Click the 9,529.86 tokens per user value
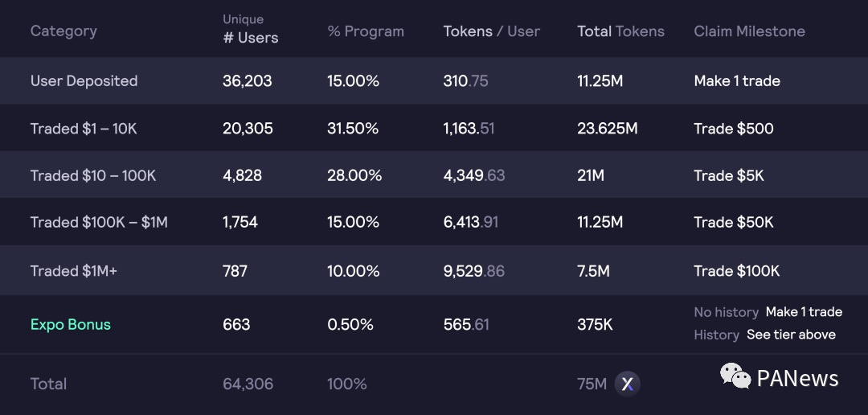Image resolution: width=868 pixels, height=415 pixels. (x=473, y=271)
